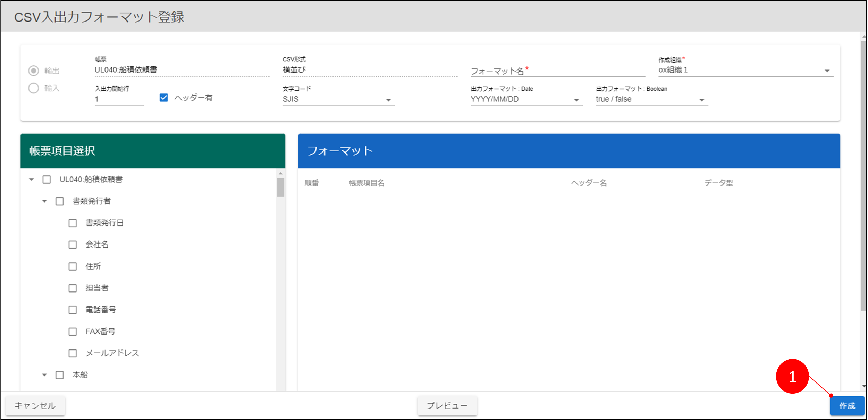
Task: Click the キャンセル button
Action: pos(35,405)
